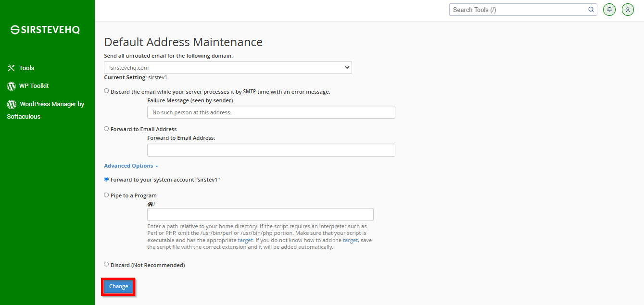The image size is (644, 305).
Task: Click the Default Address Maintenance heading
Action: tap(183, 42)
